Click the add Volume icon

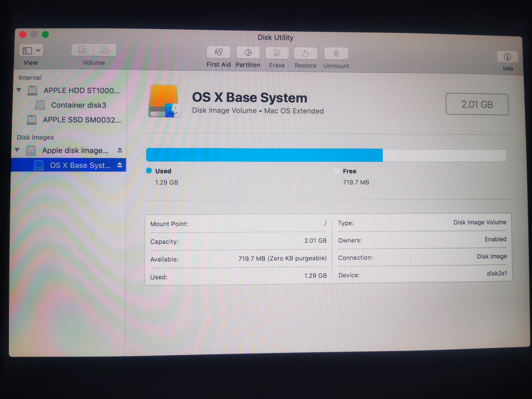click(83, 50)
